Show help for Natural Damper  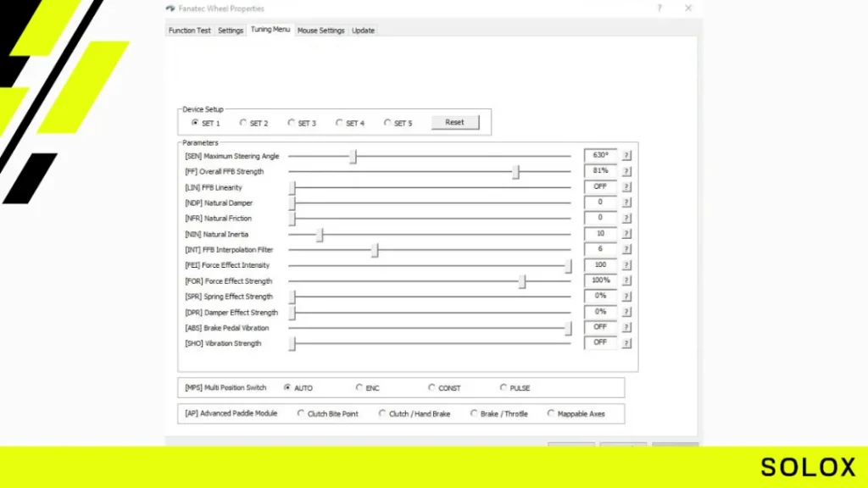pyautogui.click(x=626, y=202)
